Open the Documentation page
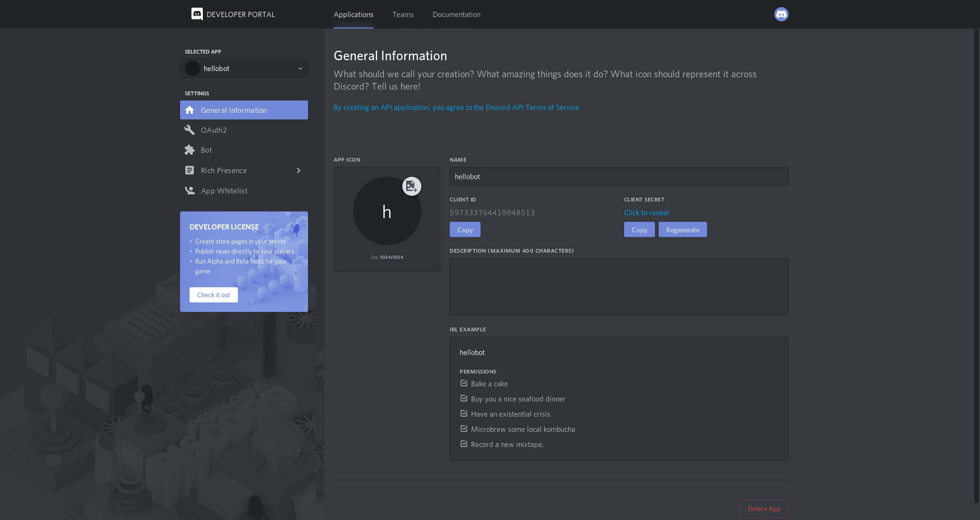Image resolution: width=980 pixels, height=520 pixels. tap(456, 15)
